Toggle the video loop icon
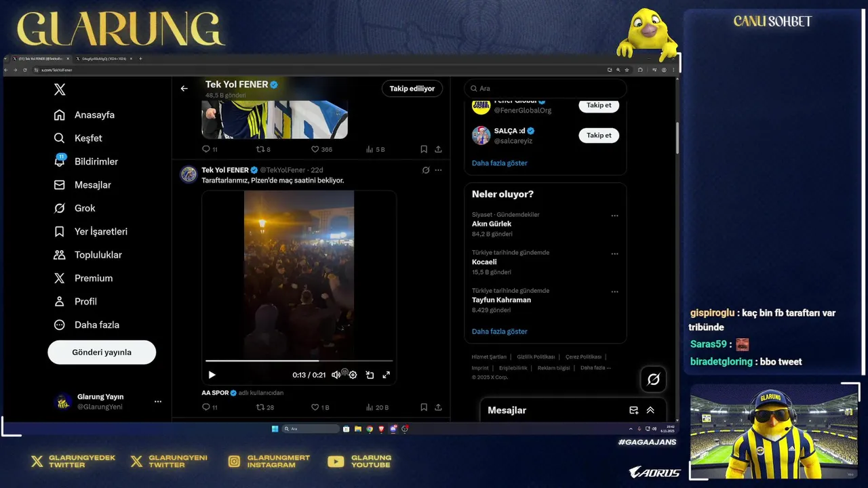The height and width of the screenshot is (488, 868). 370,375
